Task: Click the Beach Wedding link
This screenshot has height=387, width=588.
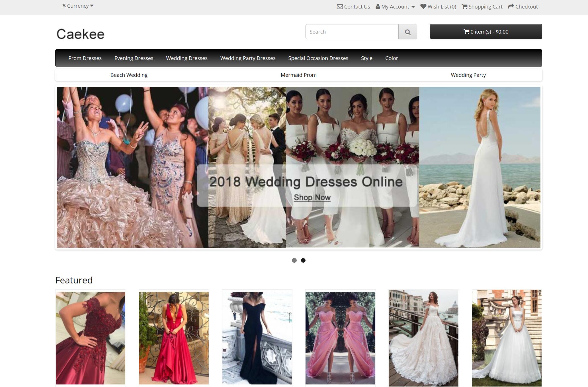Action: pos(129,75)
